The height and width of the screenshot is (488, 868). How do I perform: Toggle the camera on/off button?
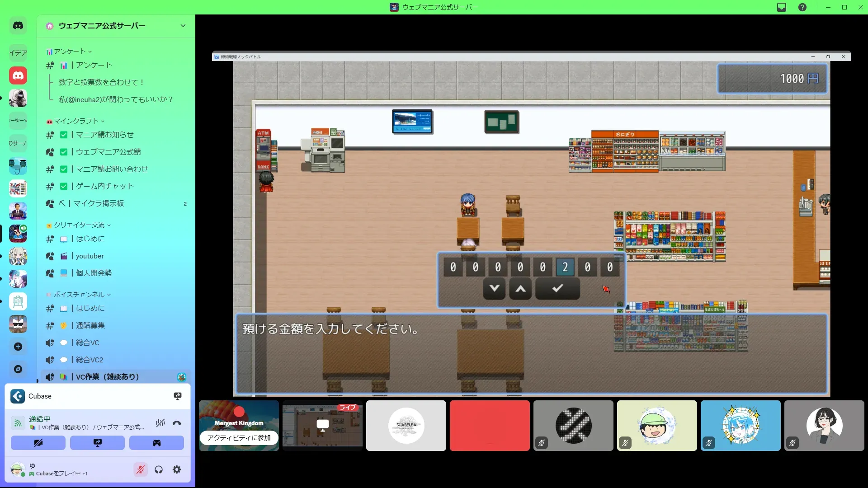coord(38,443)
